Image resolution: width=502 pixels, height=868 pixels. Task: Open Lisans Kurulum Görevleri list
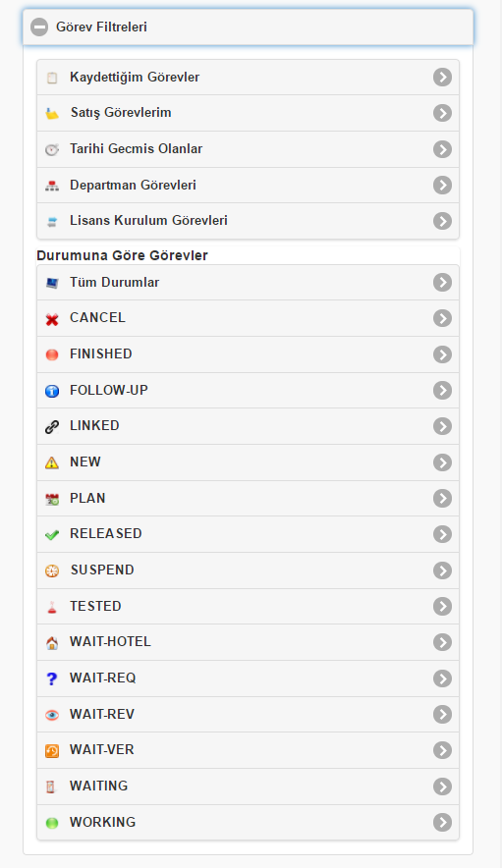coord(248,221)
